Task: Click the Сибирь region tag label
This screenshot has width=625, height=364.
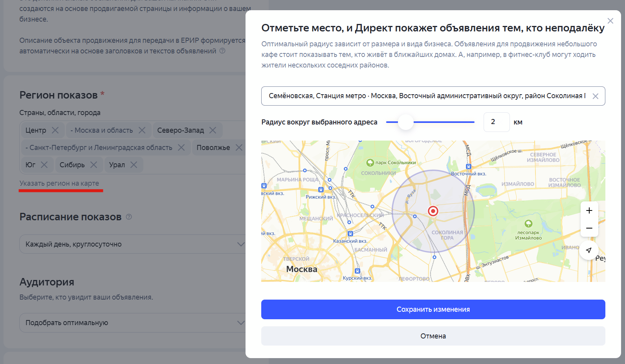Action: click(x=72, y=165)
